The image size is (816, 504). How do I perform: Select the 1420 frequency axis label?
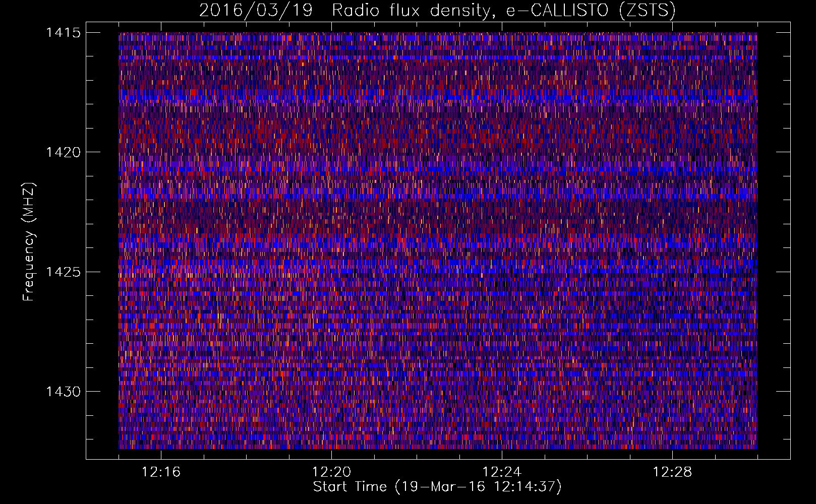point(63,152)
